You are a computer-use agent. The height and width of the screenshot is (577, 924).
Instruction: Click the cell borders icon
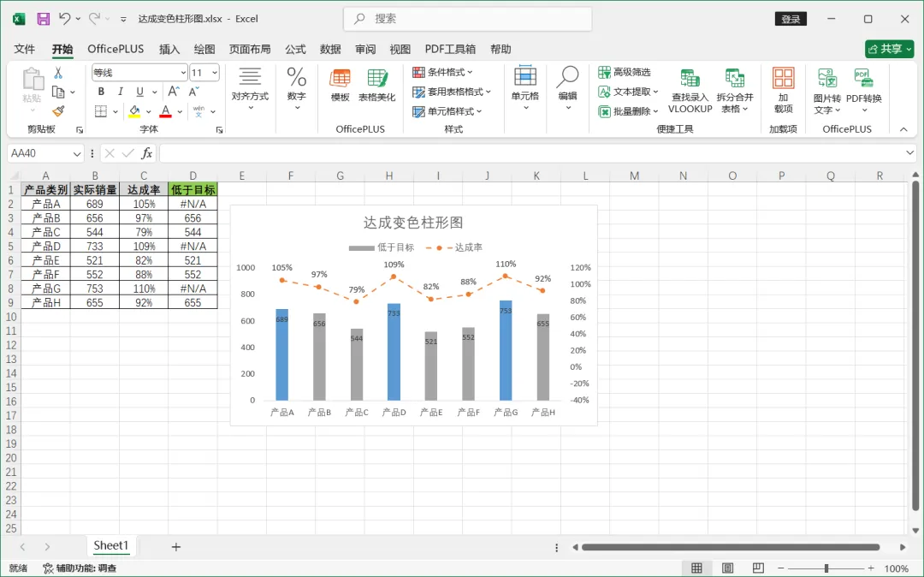pyautogui.click(x=101, y=110)
